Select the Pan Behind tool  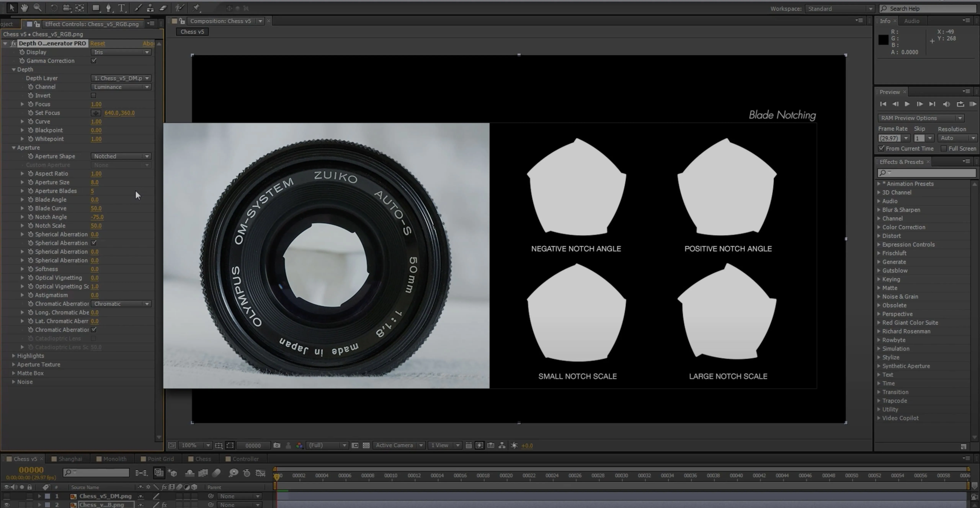(x=79, y=8)
